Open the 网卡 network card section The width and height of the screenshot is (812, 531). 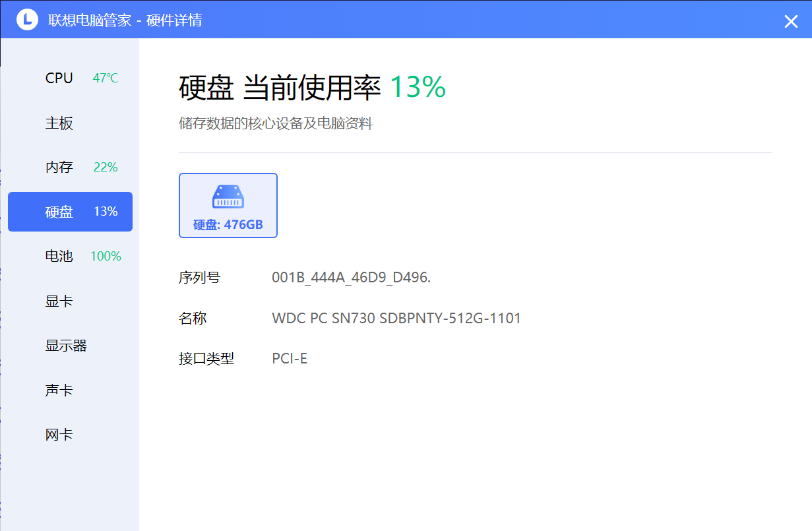pyautogui.click(x=70, y=435)
